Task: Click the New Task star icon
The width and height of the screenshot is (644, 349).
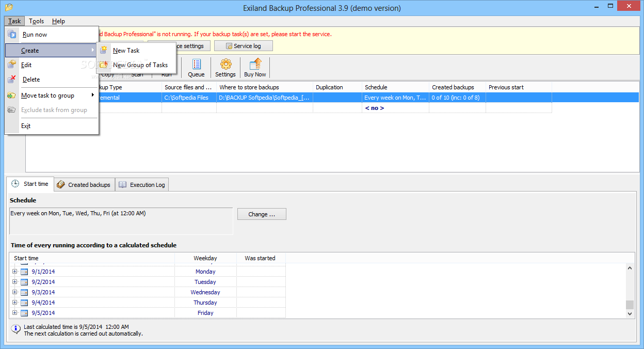Action: click(x=104, y=50)
